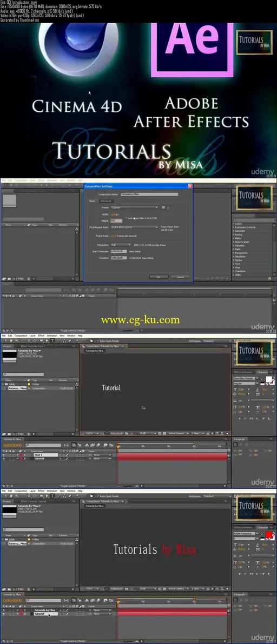Enable Motion Blur switch above the Text 1 layer
Screen dimensions: 277x644
[x=98, y=445]
